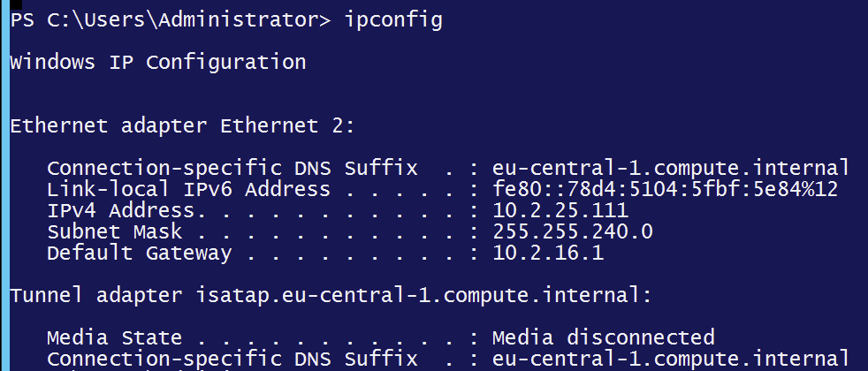Click the Tunnel adapter isatap heading line
Screen dimensions: 868x371
point(331,296)
